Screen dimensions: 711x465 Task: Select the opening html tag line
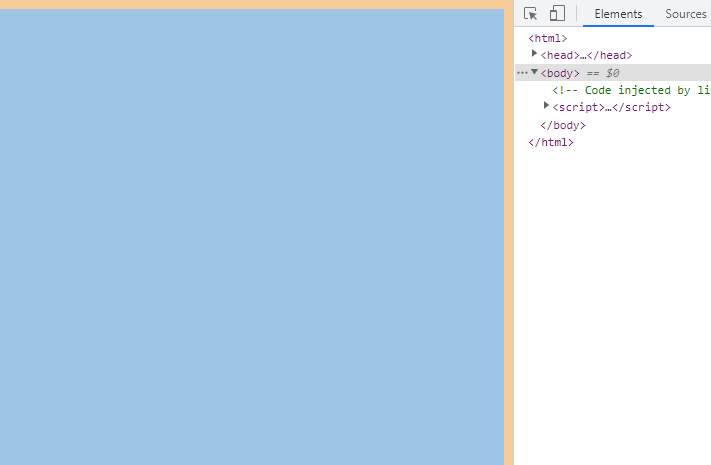[x=548, y=39]
